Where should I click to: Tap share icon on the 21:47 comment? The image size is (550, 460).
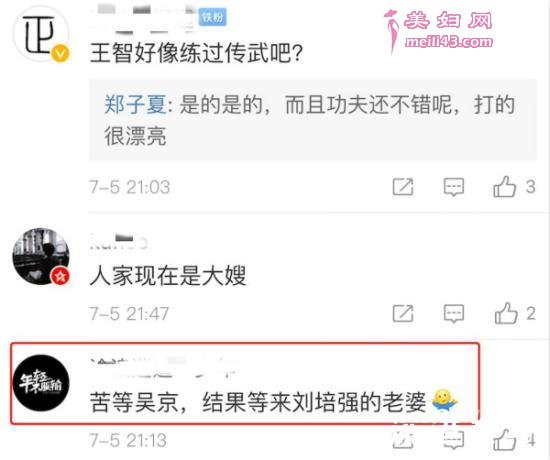click(x=403, y=313)
